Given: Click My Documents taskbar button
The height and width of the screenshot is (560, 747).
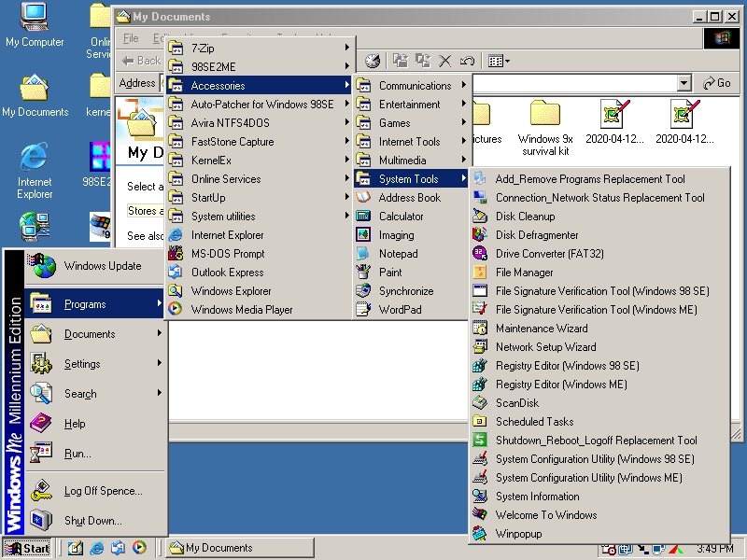Looking at the screenshot, I should 240,548.
